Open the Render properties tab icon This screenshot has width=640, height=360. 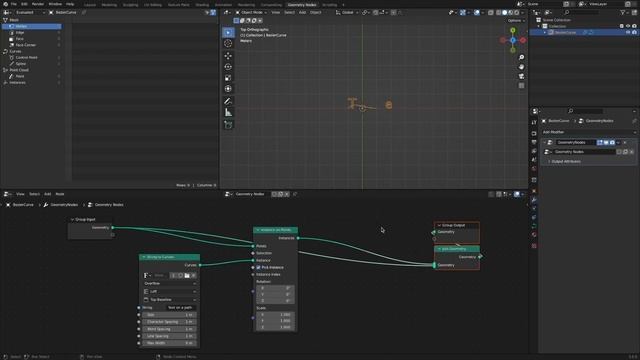coord(534,133)
